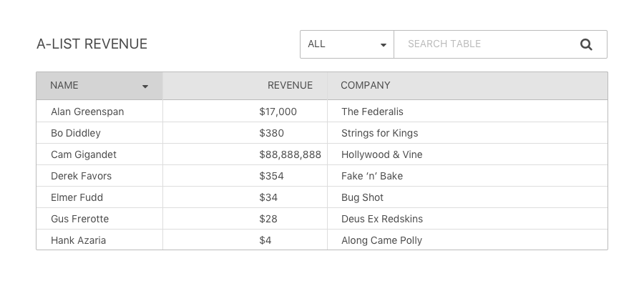
Task: Click the $88,888,888 revenue cell
Action: [245, 154]
